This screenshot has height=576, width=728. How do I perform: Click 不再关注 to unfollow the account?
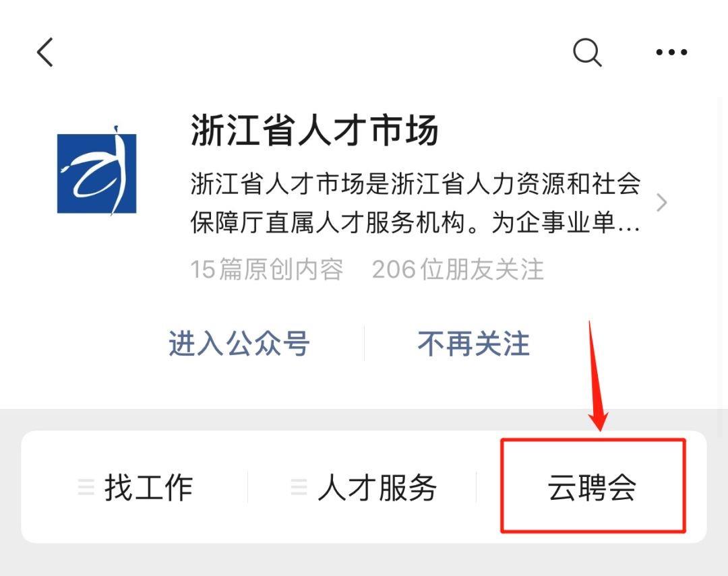[x=474, y=344]
